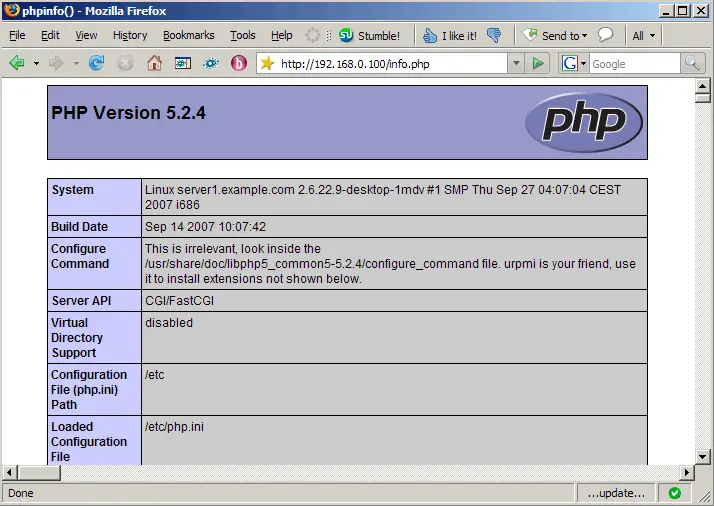The height and width of the screenshot is (506, 714).
Task: Open the History menu
Action: pyautogui.click(x=130, y=35)
